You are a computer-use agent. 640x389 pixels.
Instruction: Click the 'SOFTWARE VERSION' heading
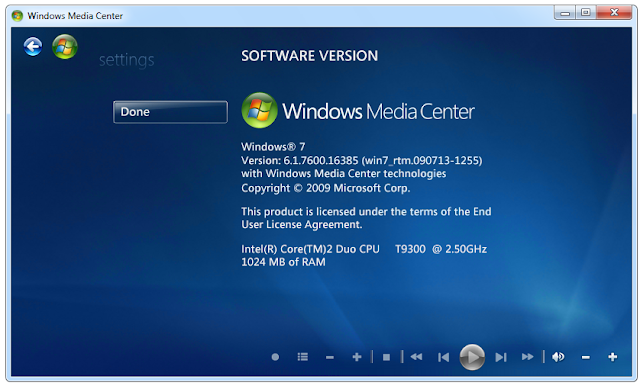(309, 56)
